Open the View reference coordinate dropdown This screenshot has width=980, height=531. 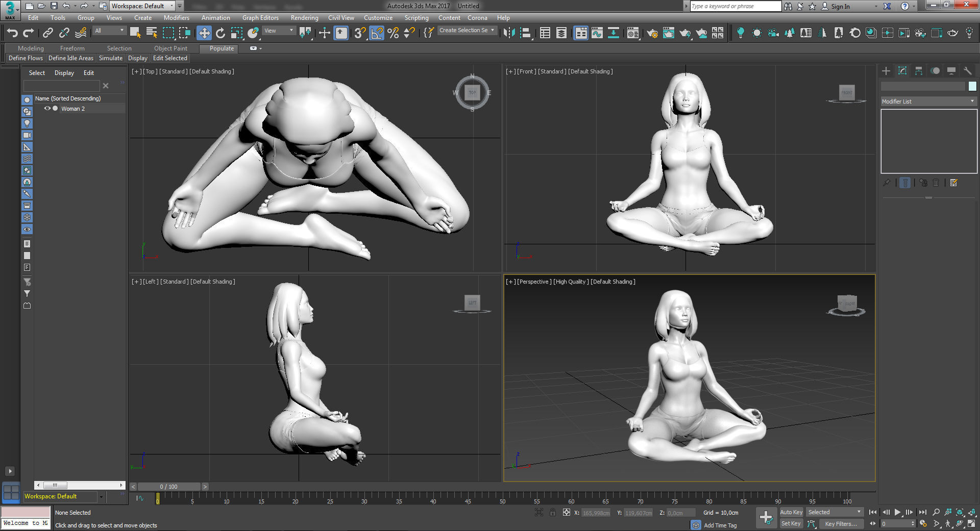(279, 31)
